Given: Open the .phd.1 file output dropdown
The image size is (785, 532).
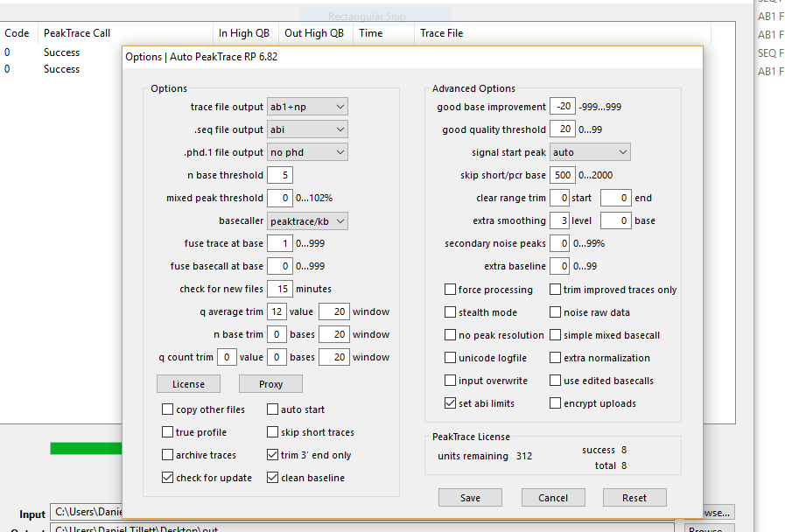Looking at the screenshot, I should click(307, 152).
